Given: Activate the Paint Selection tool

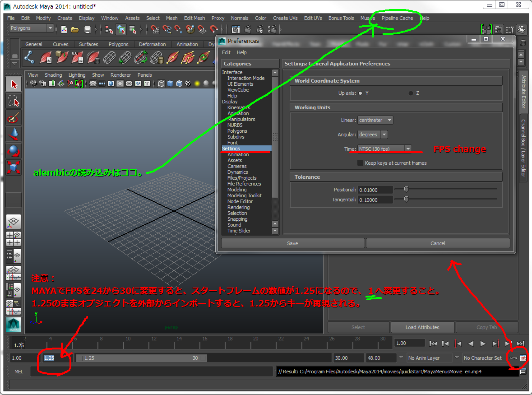Looking at the screenshot, I should pos(14,117).
